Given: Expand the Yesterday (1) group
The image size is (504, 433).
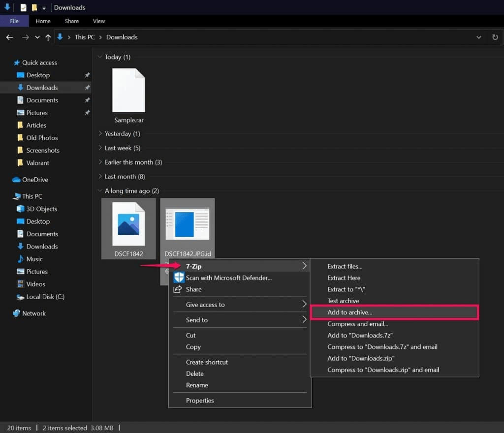Looking at the screenshot, I should pos(100,133).
